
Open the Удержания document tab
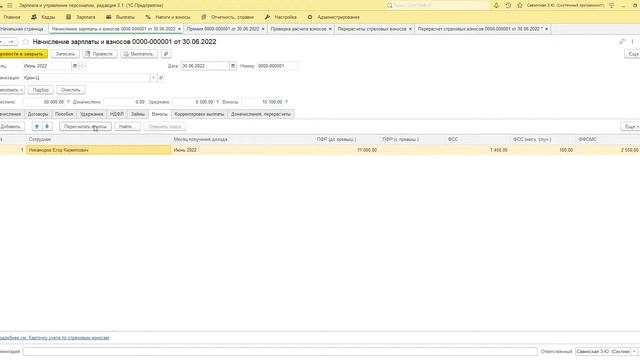click(x=91, y=114)
